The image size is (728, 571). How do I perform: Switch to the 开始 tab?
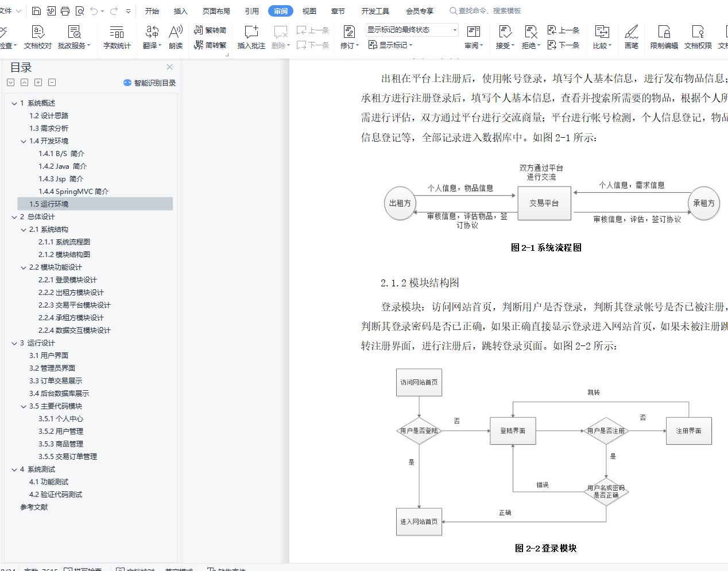pyautogui.click(x=152, y=11)
